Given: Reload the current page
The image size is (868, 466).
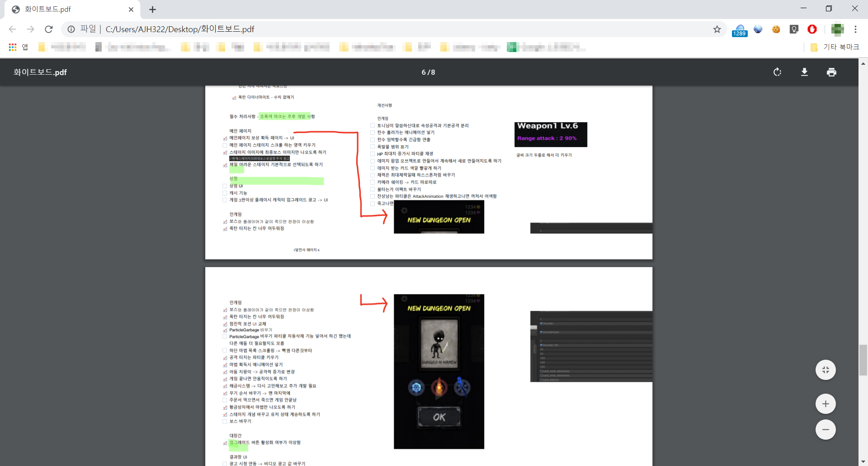Looking at the screenshot, I should pyautogui.click(x=49, y=29).
